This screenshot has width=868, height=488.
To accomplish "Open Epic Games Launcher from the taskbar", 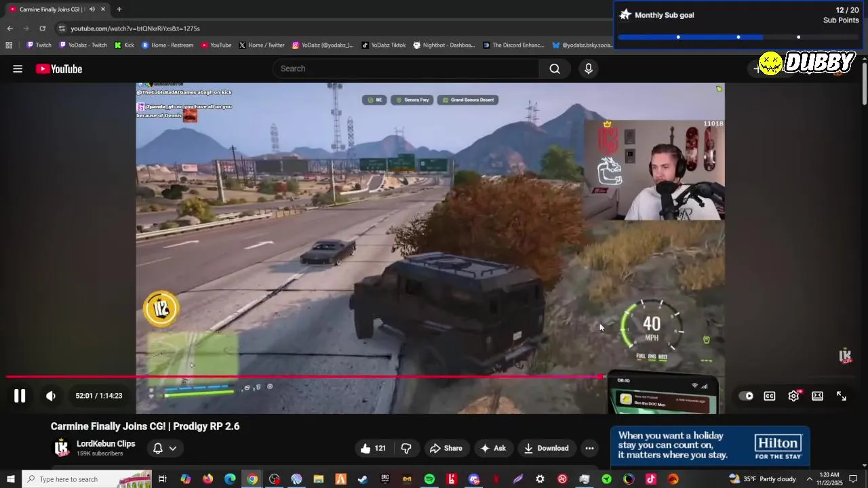I will 385,479.
